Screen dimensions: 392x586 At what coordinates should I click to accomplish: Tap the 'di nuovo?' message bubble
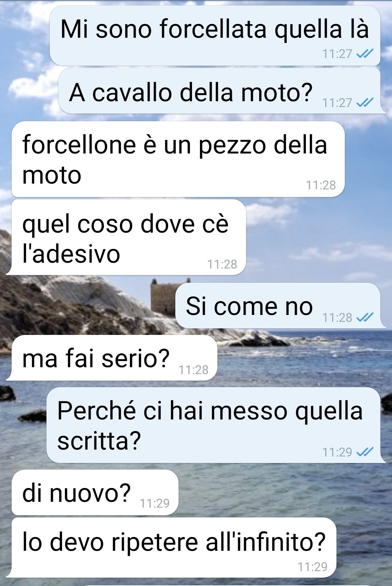tap(95, 492)
